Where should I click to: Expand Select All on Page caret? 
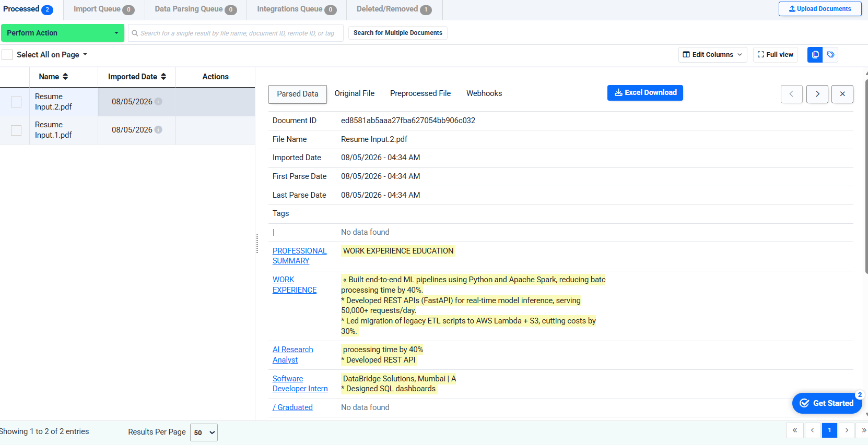point(85,55)
